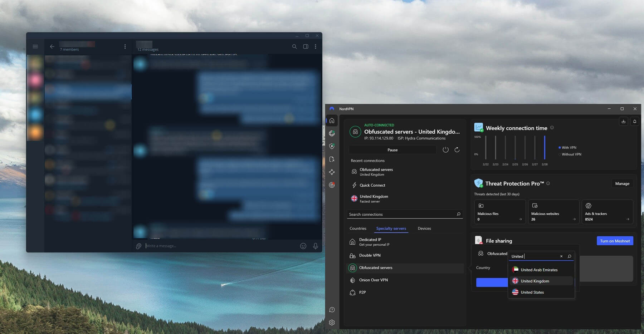Click the power icon to disconnect VPN

point(445,149)
